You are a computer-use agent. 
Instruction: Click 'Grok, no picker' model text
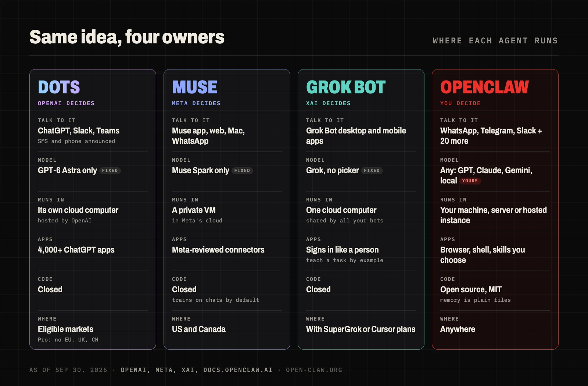coord(332,171)
